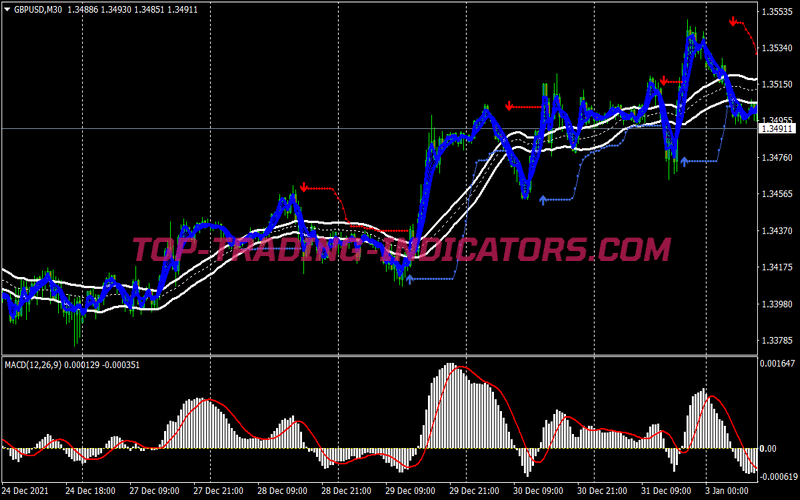Click the 30 Dec 21:00 time label

(601, 491)
